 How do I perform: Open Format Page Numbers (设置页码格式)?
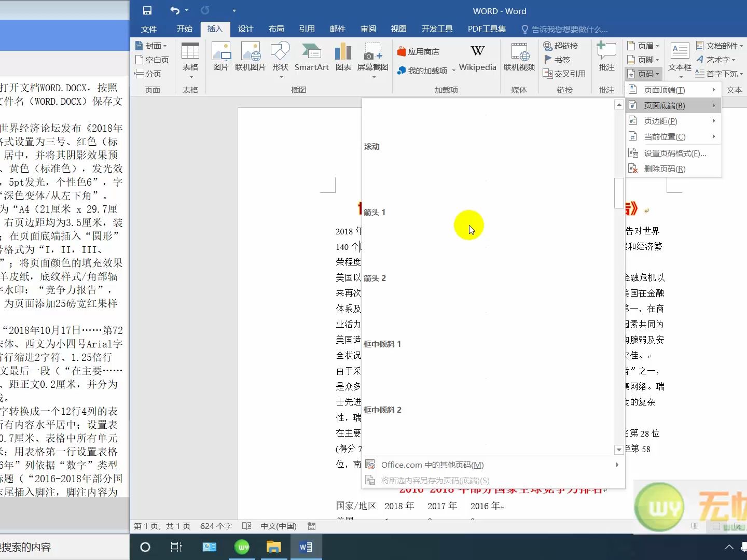pos(673,153)
